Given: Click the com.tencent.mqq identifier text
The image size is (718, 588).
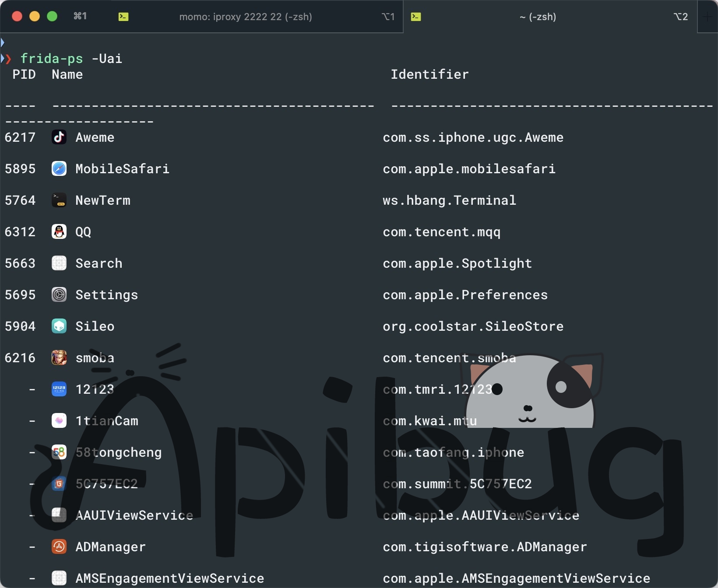Looking at the screenshot, I should 441,232.
